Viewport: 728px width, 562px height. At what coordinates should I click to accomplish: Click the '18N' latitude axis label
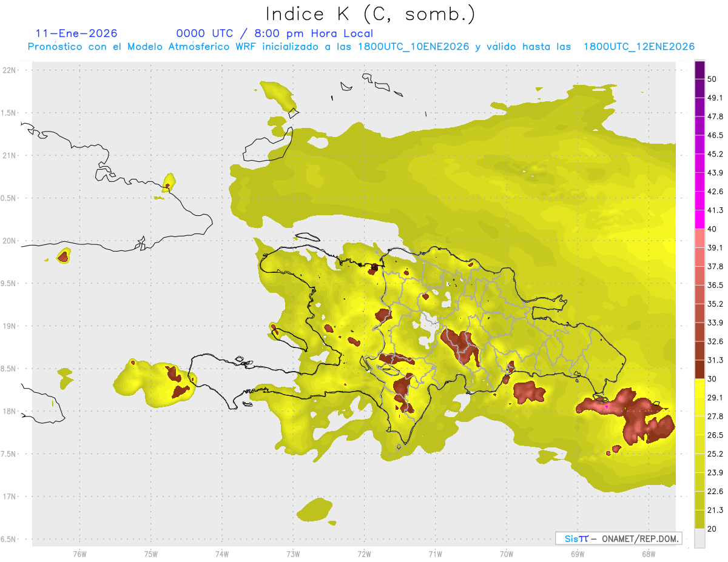(9, 412)
